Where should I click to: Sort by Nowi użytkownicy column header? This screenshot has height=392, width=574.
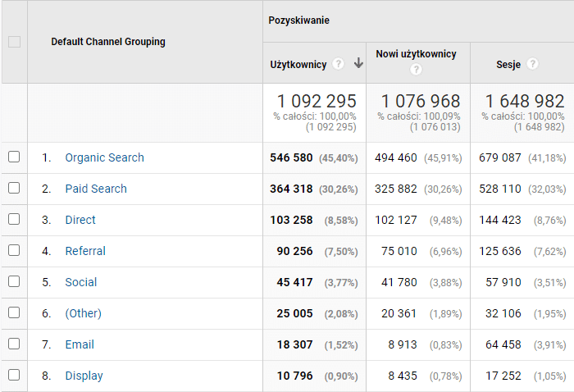(416, 54)
